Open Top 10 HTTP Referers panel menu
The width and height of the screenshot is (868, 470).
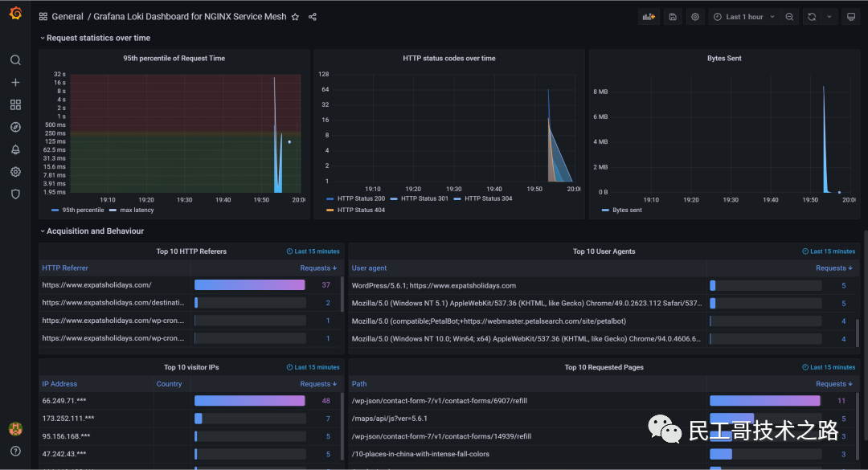coord(191,251)
